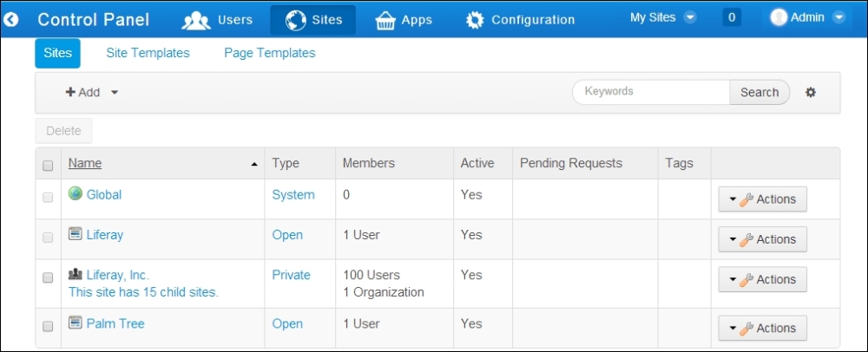Viewport: 868px width, 352px height.
Task: Open the Apps menu label
Action: tap(417, 20)
